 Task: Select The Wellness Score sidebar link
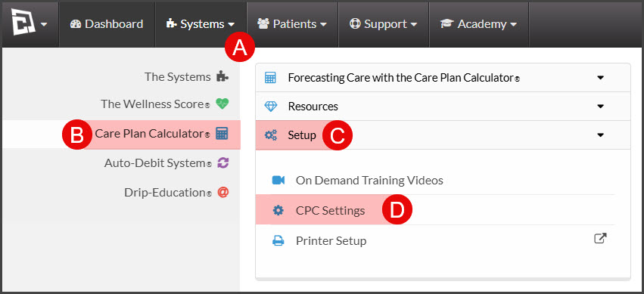click(156, 104)
